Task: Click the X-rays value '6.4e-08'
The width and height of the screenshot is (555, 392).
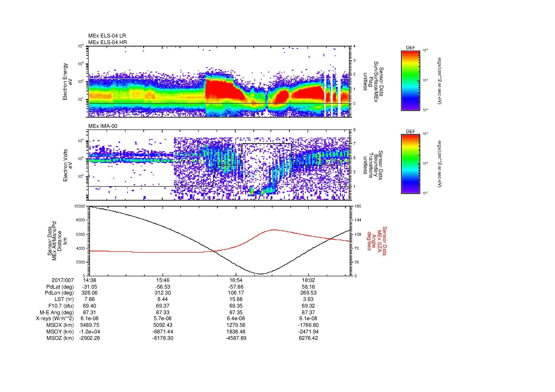Action: point(236,318)
